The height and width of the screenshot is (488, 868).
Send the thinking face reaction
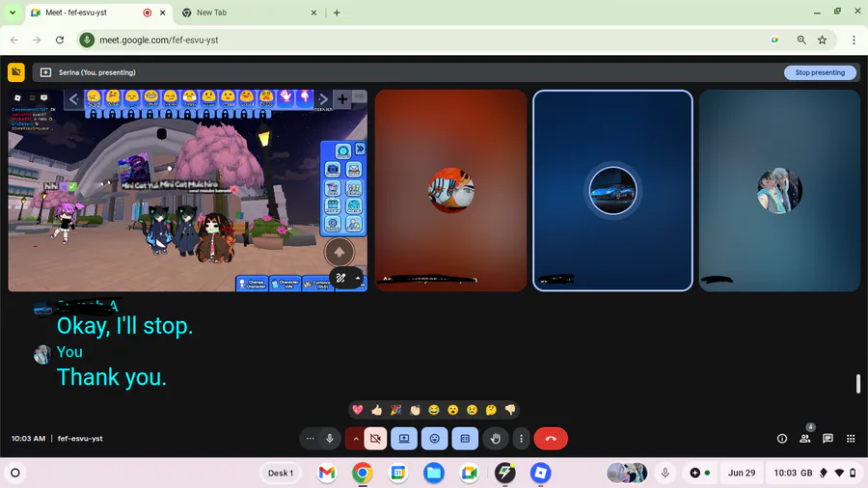point(491,410)
